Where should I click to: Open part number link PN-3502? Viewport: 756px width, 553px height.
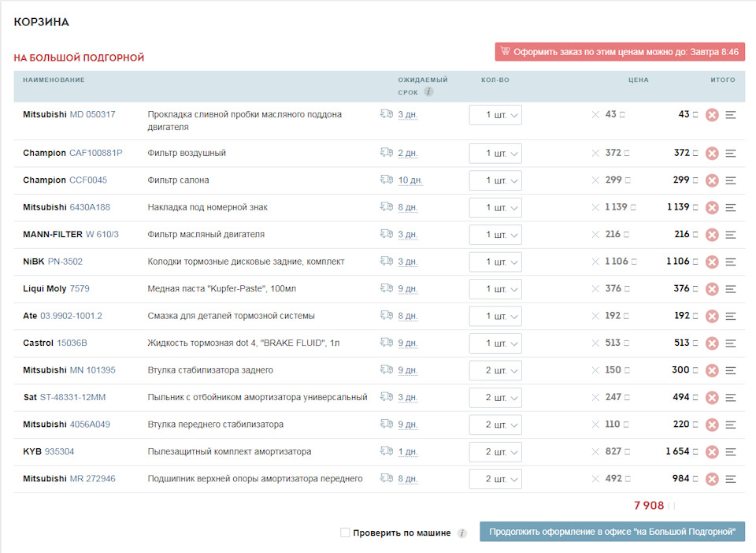(65, 262)
